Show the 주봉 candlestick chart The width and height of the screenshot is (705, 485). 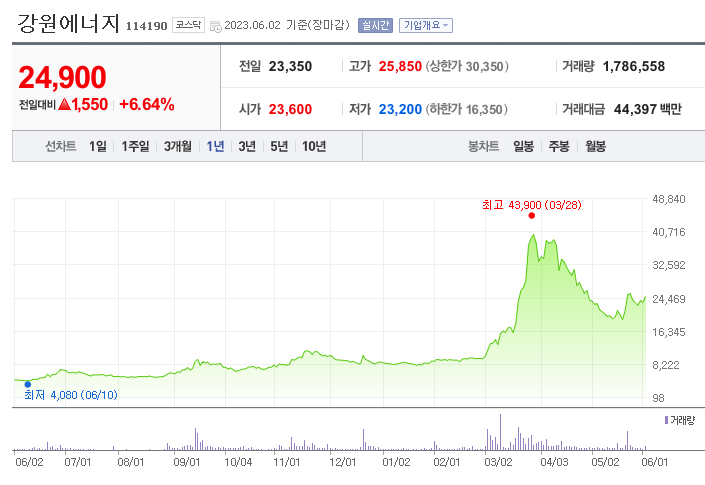pyautogui.click(x=559, y=146)
